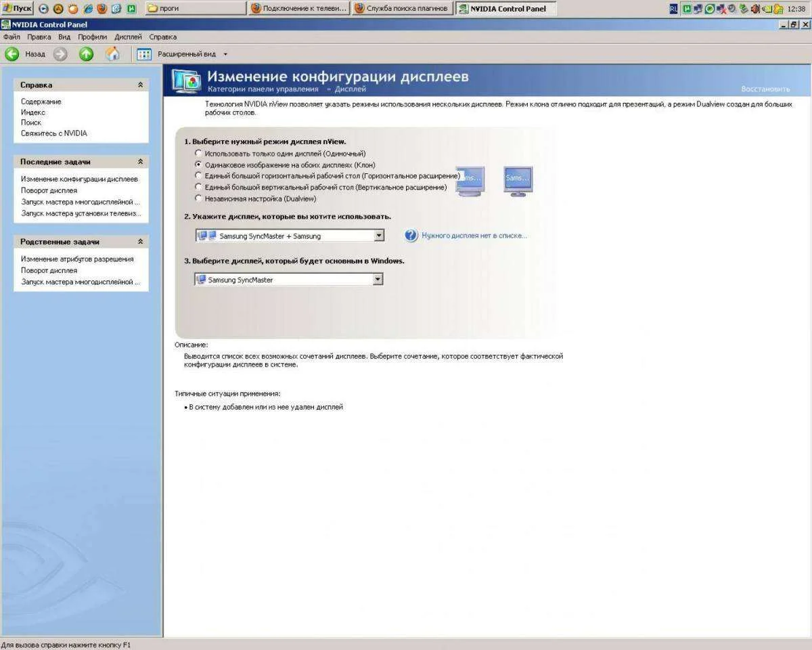Select Одинаковое изображение (Клон) radio option

tap(198, 165)
